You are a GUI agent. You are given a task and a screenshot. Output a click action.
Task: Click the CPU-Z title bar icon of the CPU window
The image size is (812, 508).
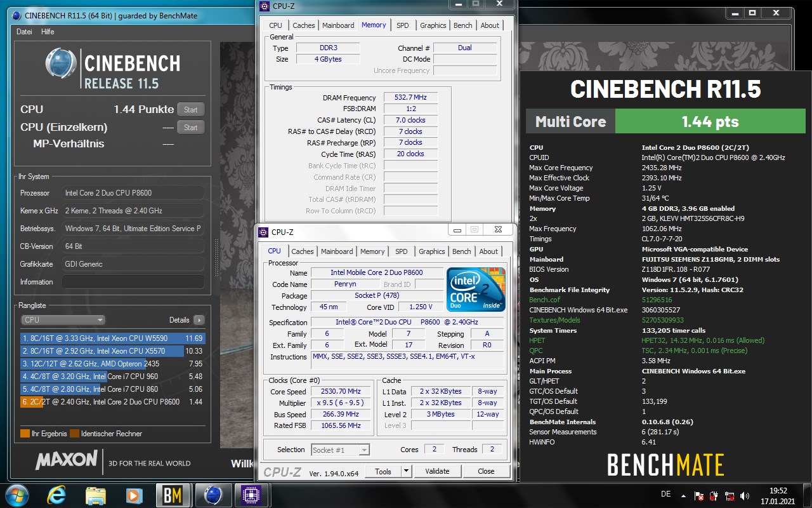(x=263, y=232)
